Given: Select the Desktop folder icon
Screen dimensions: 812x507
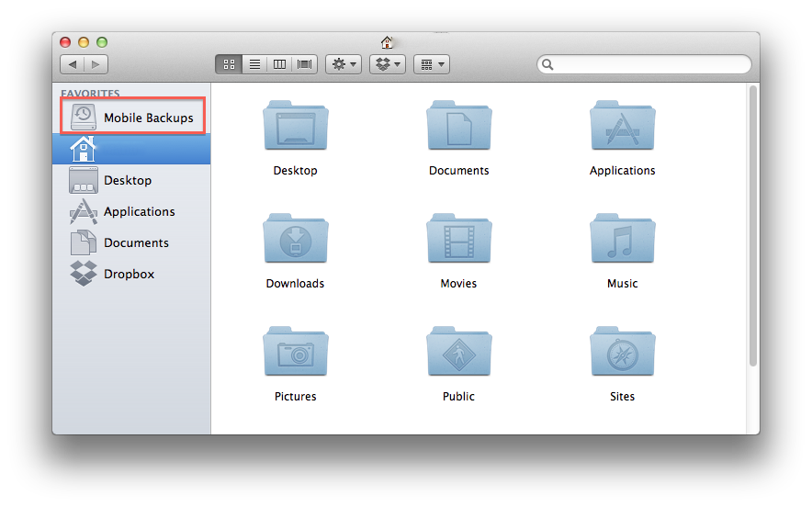Looking at the screenshot, I should pyautogui.click(x=296, y=126).
